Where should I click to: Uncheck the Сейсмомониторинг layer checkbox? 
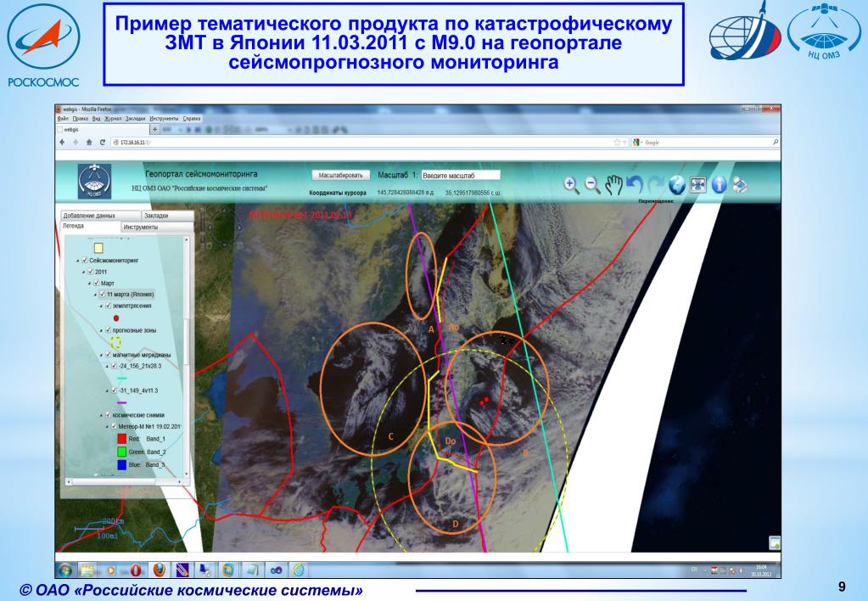point(85,261)
